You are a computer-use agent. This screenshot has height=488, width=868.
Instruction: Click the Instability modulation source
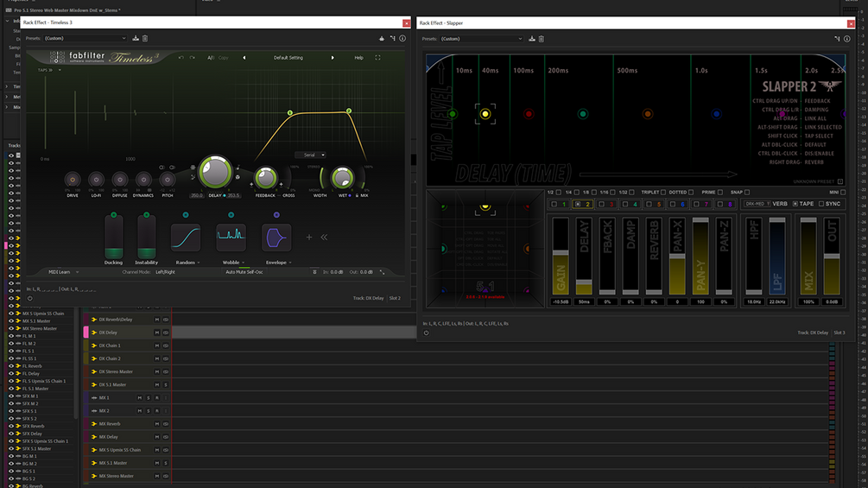pyautogui.click(x=146, y=237)
